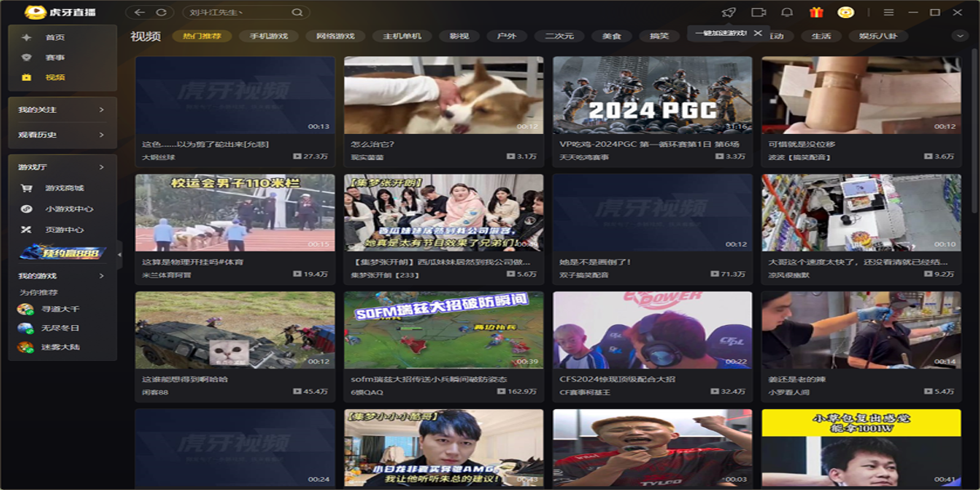The height and width of the screenshot is (490, 980).
Task: Go back with the left arrow
Action: pos(140,12)
